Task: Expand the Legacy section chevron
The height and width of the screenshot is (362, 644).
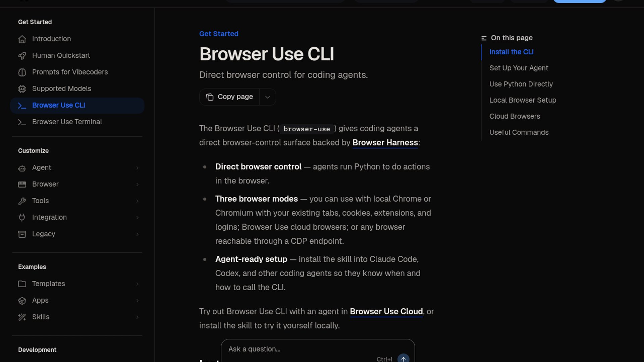Action: 137,234
